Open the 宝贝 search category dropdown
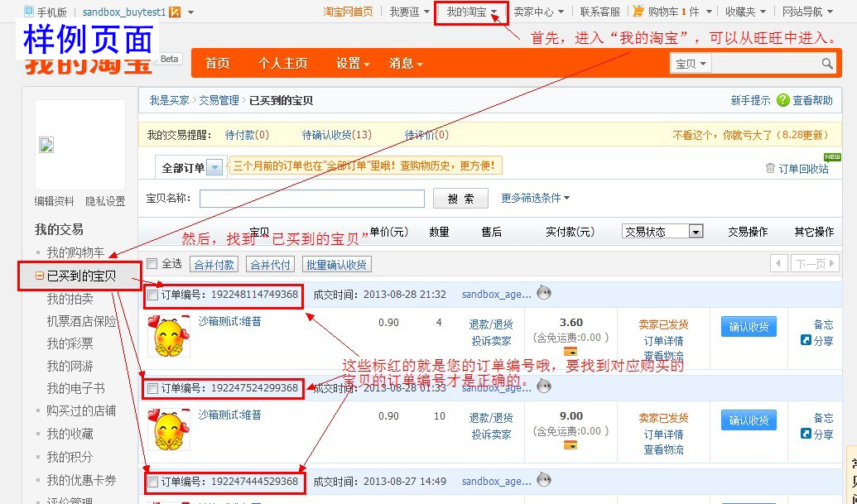 point(690,63)
